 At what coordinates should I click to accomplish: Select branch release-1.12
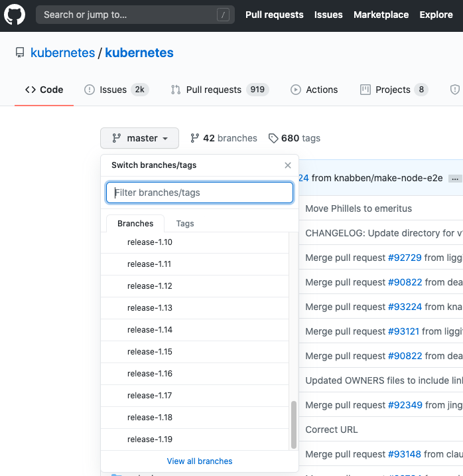[x=194, y=286]
